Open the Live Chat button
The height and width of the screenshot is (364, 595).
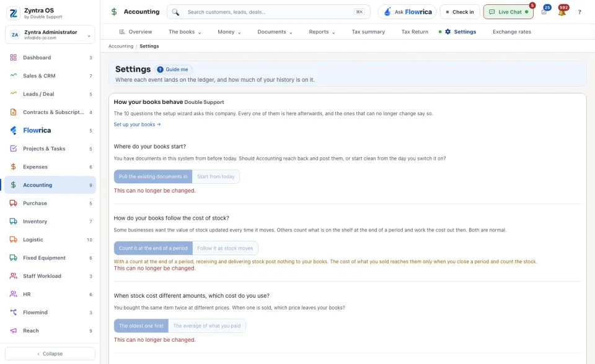[x=508, y=12]
